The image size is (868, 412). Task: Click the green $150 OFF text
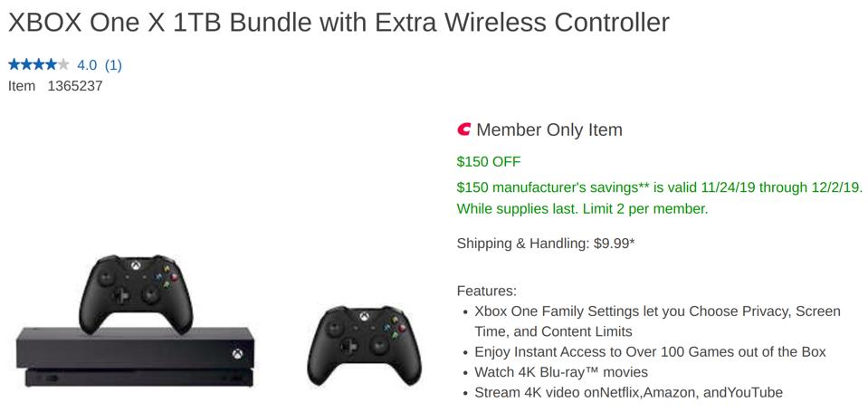click(x=489, y=162)
